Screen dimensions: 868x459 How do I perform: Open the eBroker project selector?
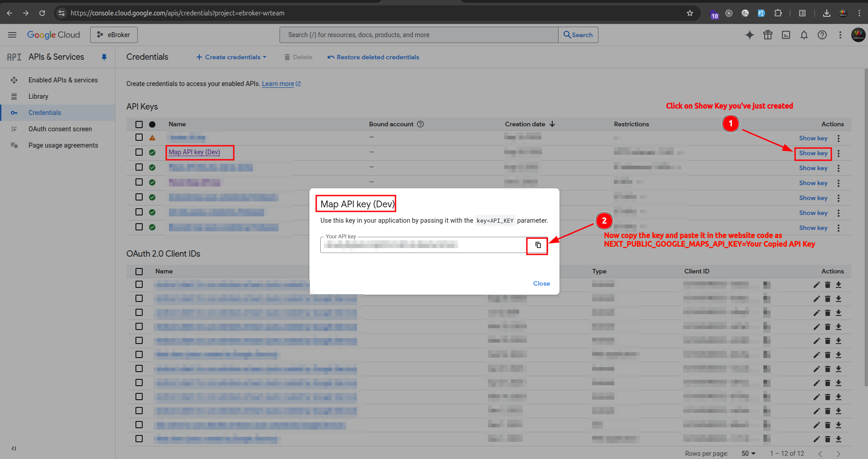(114, 35)
